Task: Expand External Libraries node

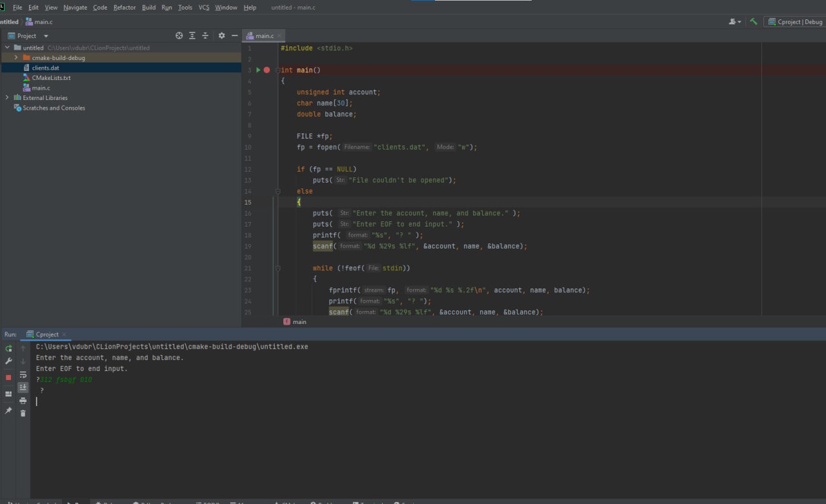Action: [x=7, y=97]
